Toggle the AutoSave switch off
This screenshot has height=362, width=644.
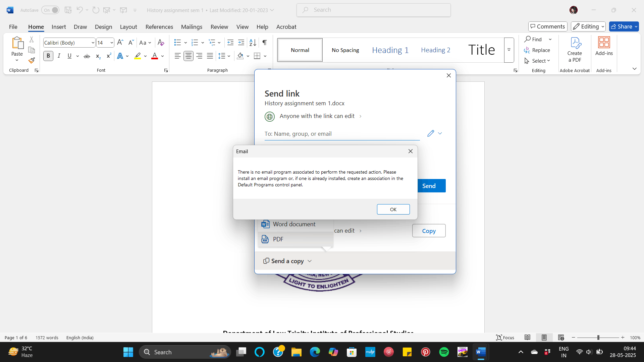tap(50, 10)
